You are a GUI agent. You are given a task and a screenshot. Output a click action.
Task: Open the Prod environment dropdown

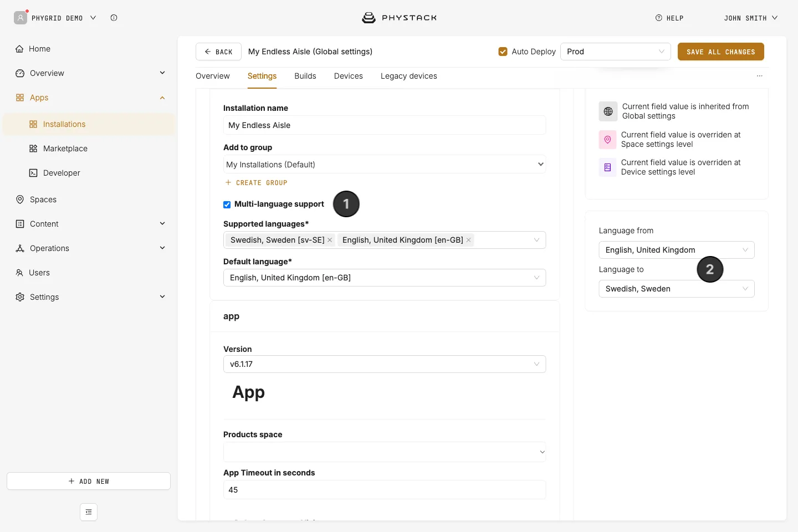[x=616, y=52]
